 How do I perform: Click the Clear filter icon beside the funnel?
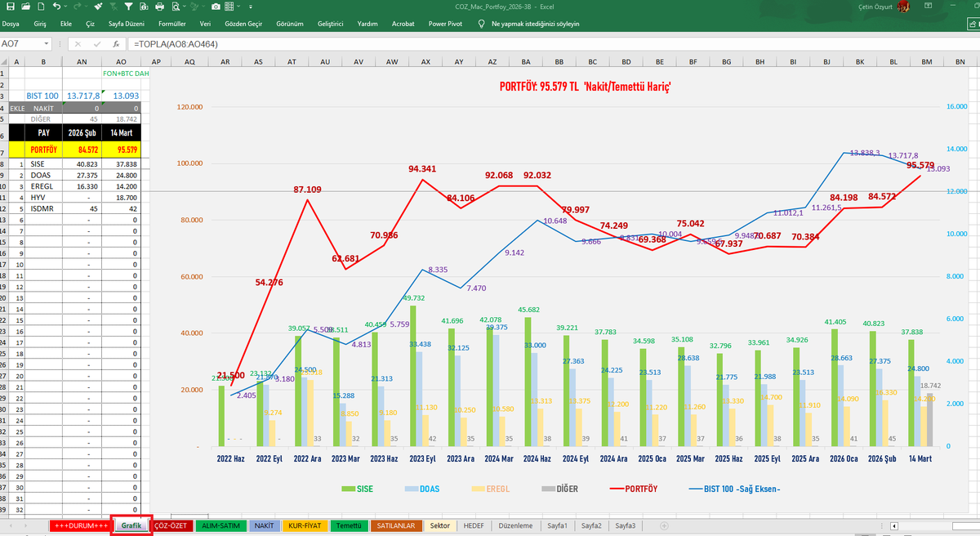point(114,7)
